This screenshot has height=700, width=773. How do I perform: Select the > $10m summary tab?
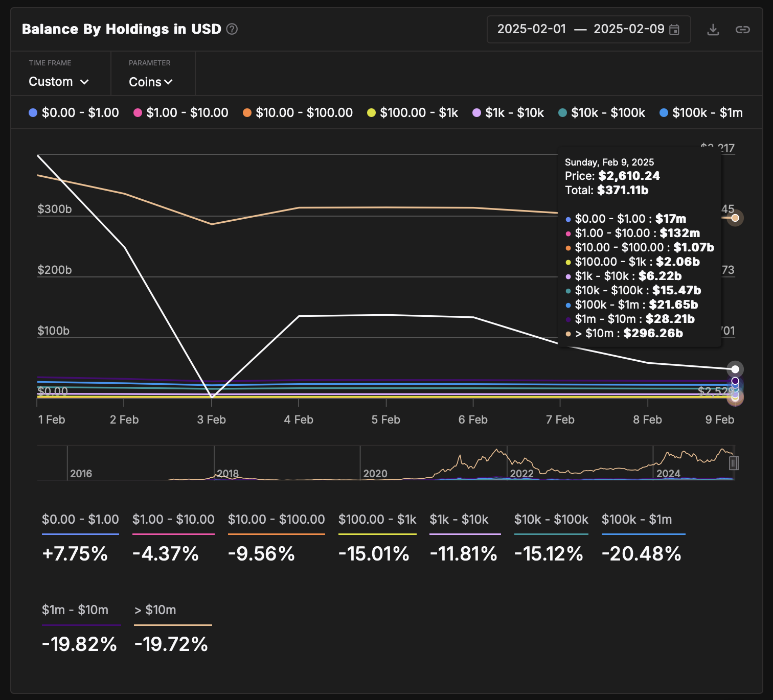tap(155, 610)
